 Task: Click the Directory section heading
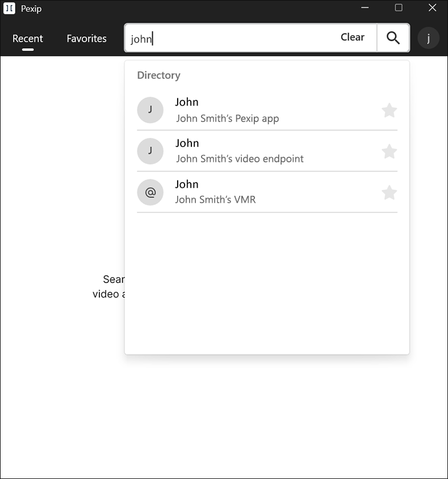pos(158,75)
